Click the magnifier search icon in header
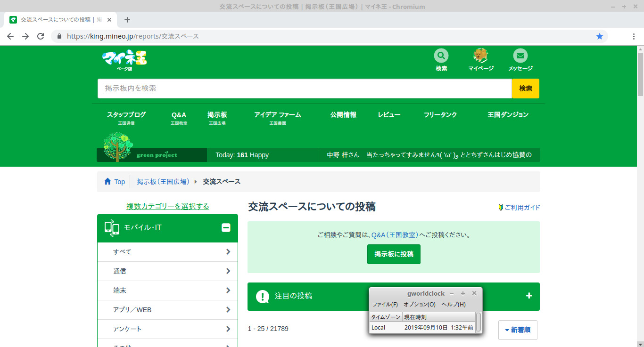The height and width of the screenshot is (347, 644). [441, 56]
